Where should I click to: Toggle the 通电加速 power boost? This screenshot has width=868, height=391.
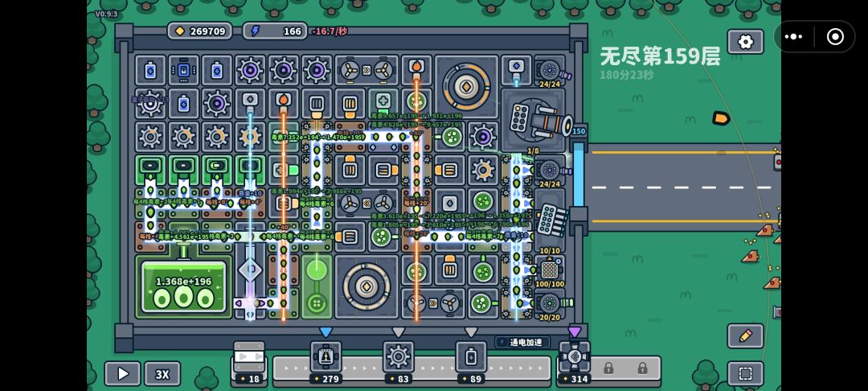522,342
